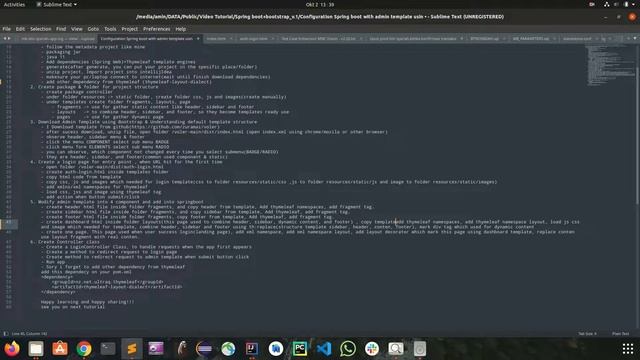Viewport: 640px width, 360px height.
Task: Open Slack from the dock
Action: 372,349
